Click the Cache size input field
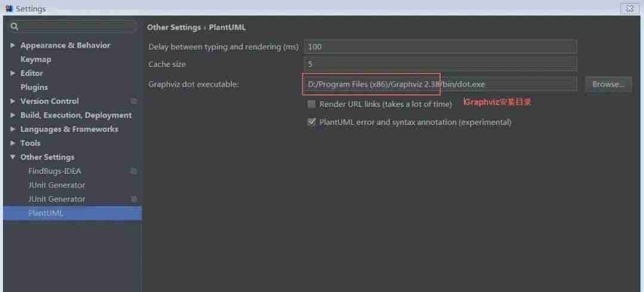Image resolution: width=644 pixels, height=292 pixels. click(x=440, y=64)
